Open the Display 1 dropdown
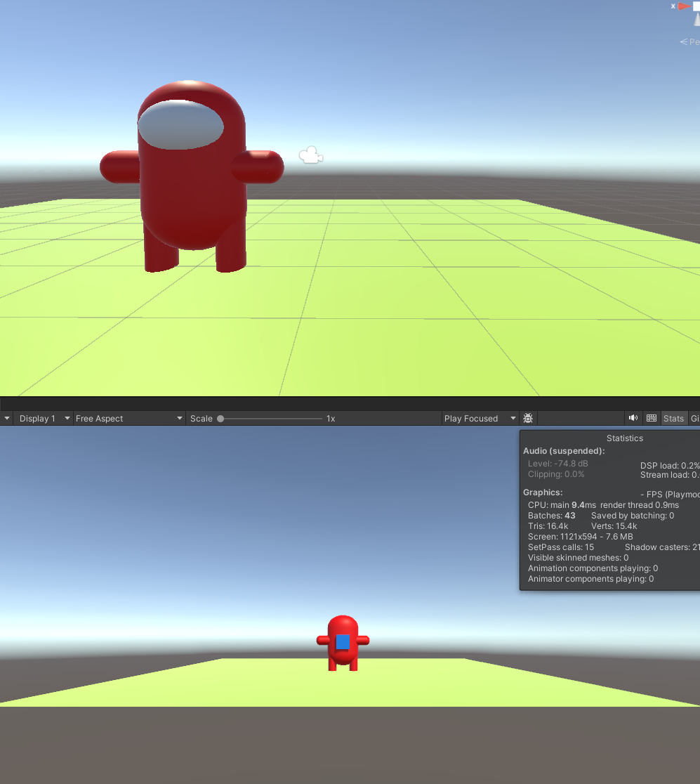The image size is (700, 784). coord(43,419)
